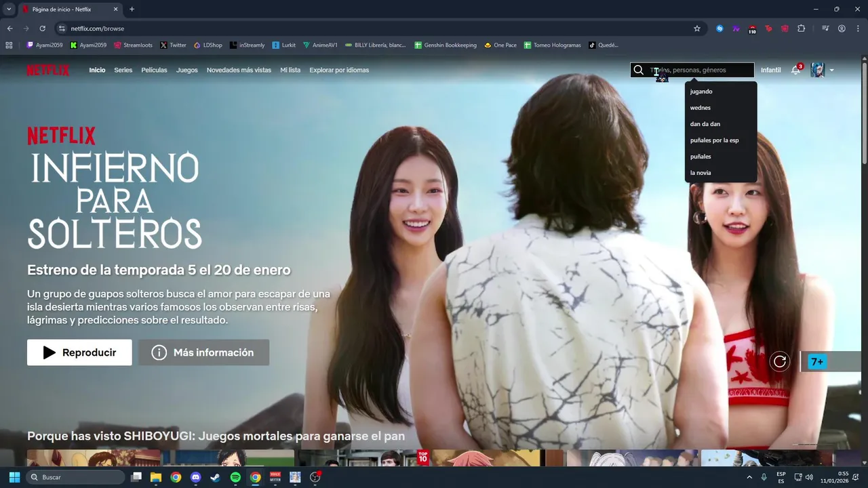Open the One Pace bookmark

coord(500,45)
